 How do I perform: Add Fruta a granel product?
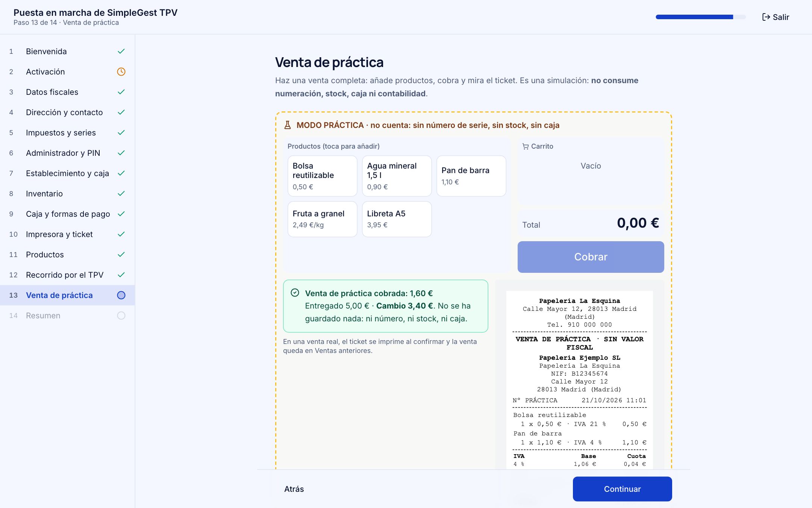(x=322, y=219)
